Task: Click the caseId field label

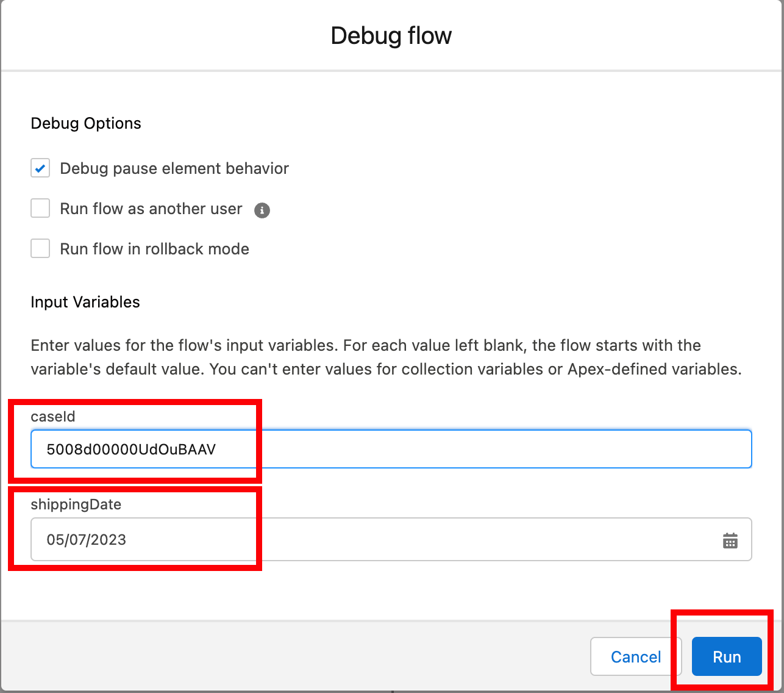Action: [x=53, y=417]
